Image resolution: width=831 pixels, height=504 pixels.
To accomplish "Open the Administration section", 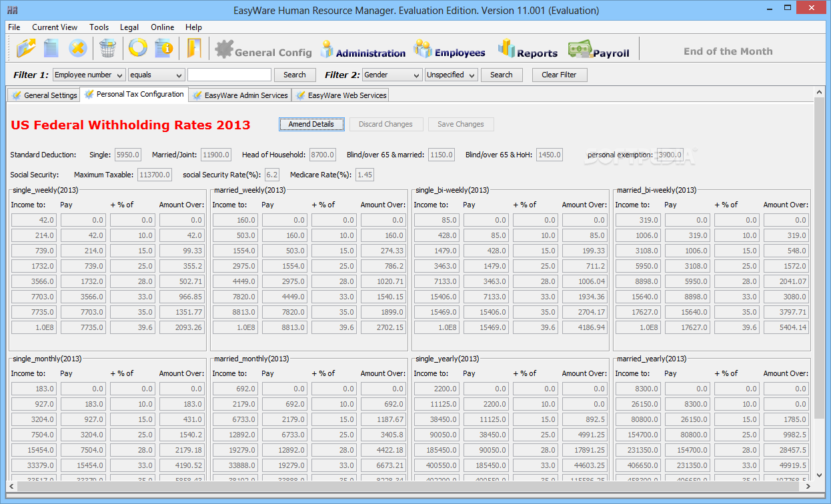I will click(362, 50).
